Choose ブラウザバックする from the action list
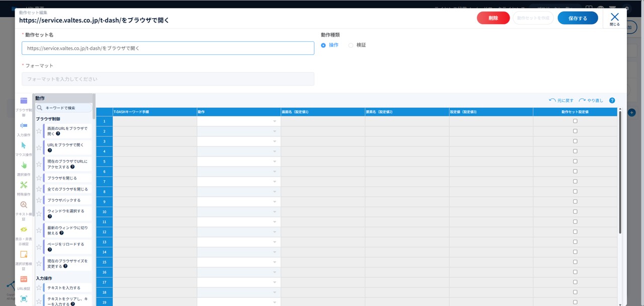The width and height of the screenshot is (644, 306). click(64, 200)
